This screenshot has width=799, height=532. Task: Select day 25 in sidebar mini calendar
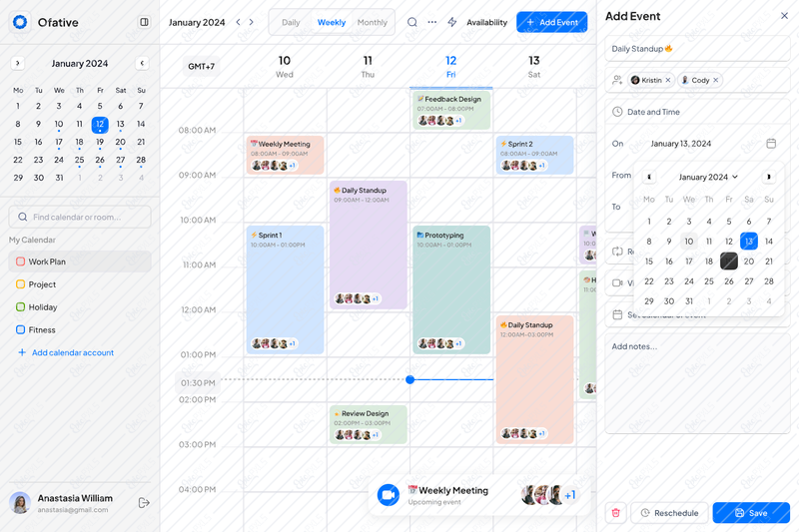pyautogui.click(x=80, y=160)
